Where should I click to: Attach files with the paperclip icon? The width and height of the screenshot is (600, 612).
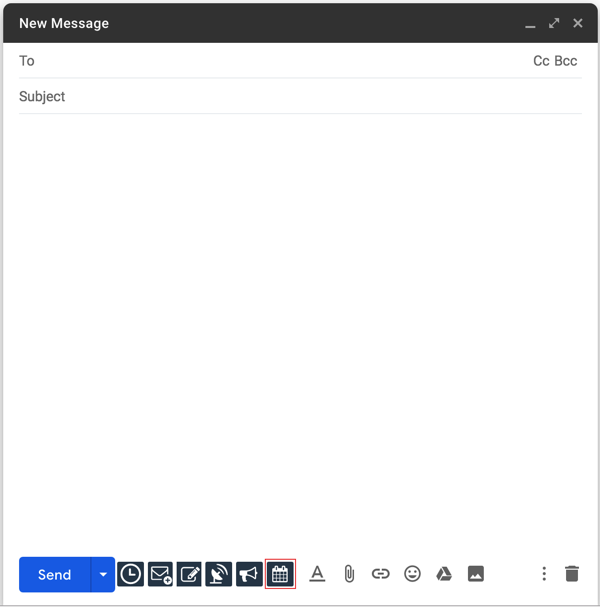point(349,574)
